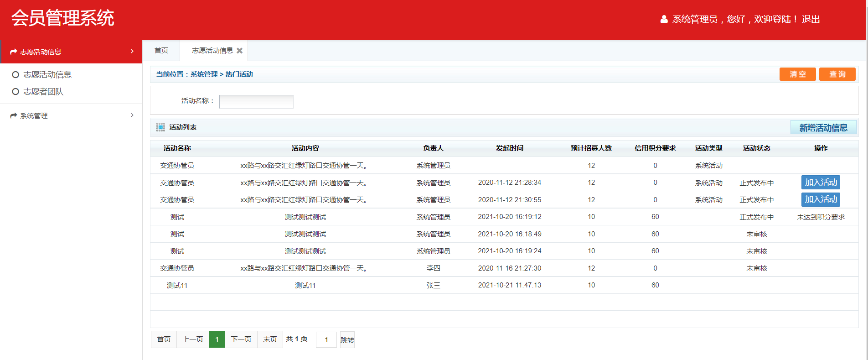
Task: Open 志愿活动信息 in the sidebar submenu
Action: click(47, 74)
